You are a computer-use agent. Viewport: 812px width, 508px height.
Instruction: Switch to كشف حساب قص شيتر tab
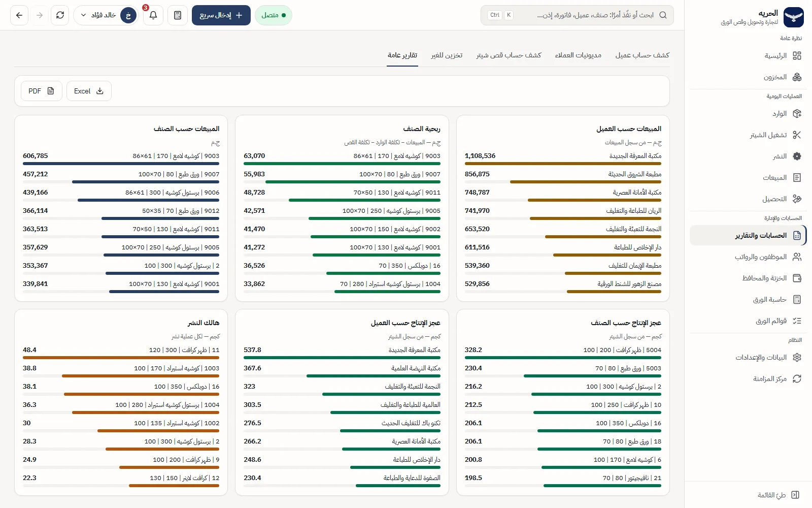pos(509,55)
